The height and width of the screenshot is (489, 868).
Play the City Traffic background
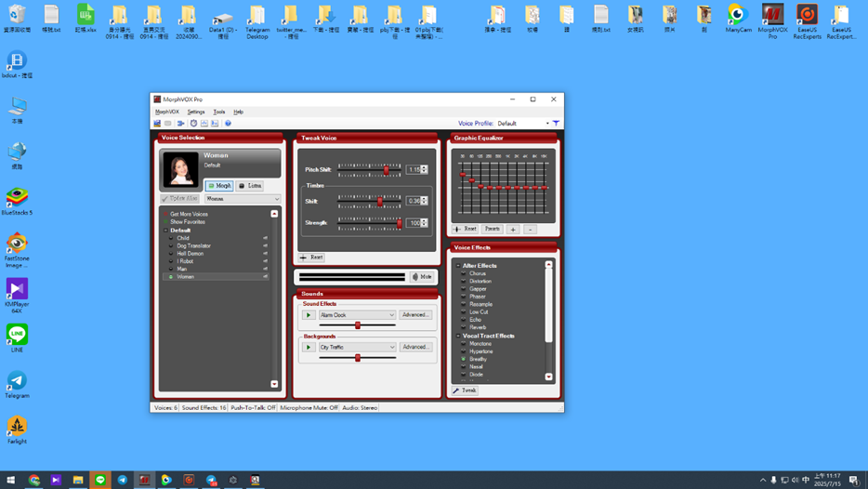309,348
